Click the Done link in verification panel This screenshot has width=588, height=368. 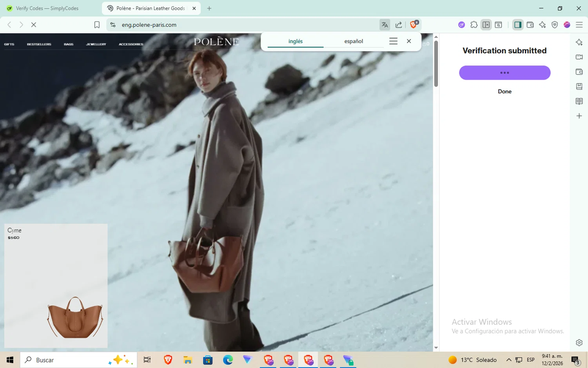click(x=505, y=91)
